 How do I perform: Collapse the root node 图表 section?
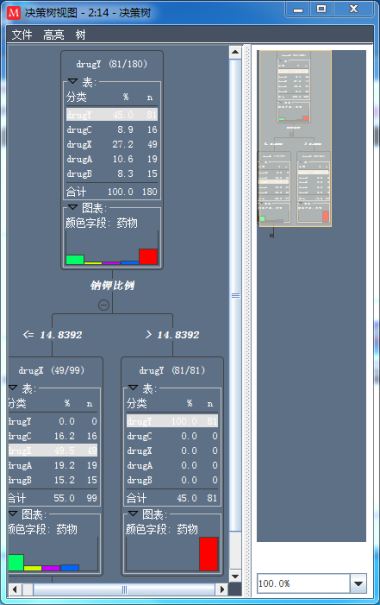pos(73,207)
